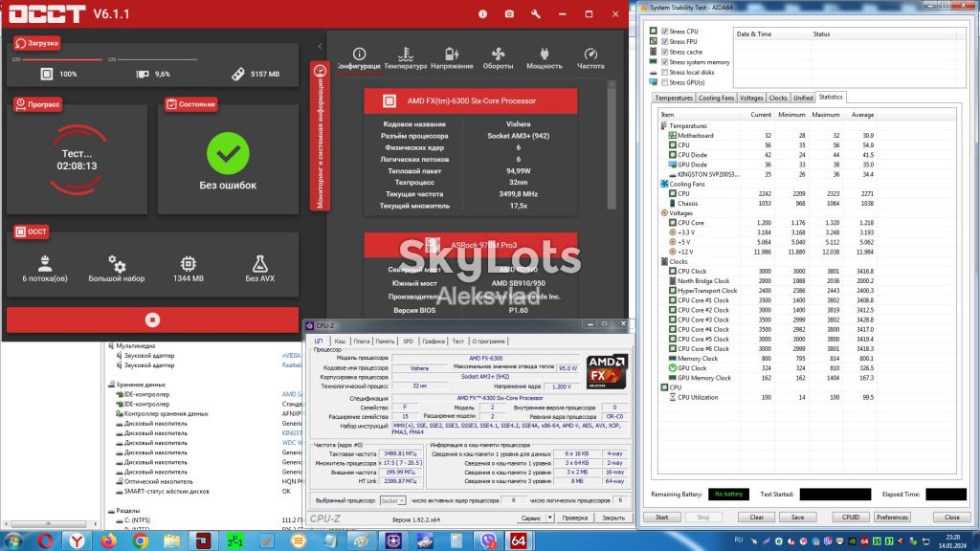Enable Stress GPU(s) in AIDA64
The width and height of the screenshot is (980, 551).
(x=664, y=82)
